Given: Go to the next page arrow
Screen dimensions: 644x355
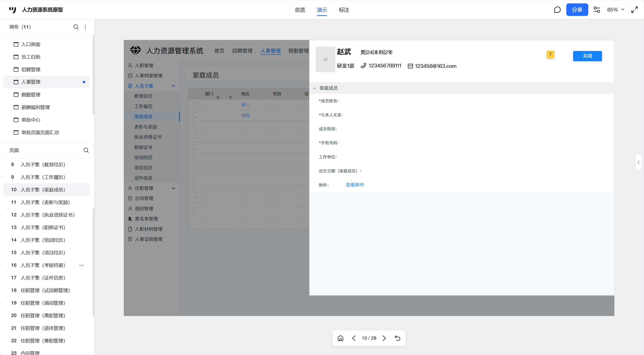Looking at the screenshot, I should [384, 338].
